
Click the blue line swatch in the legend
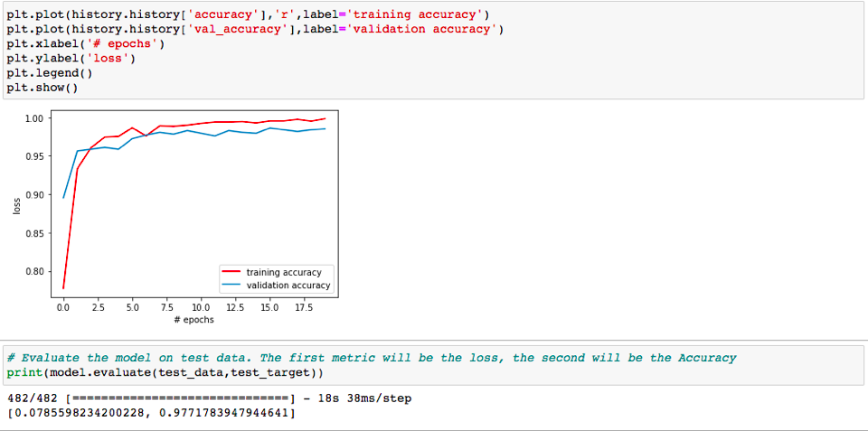pyautogui.click(x=231, y=286)
